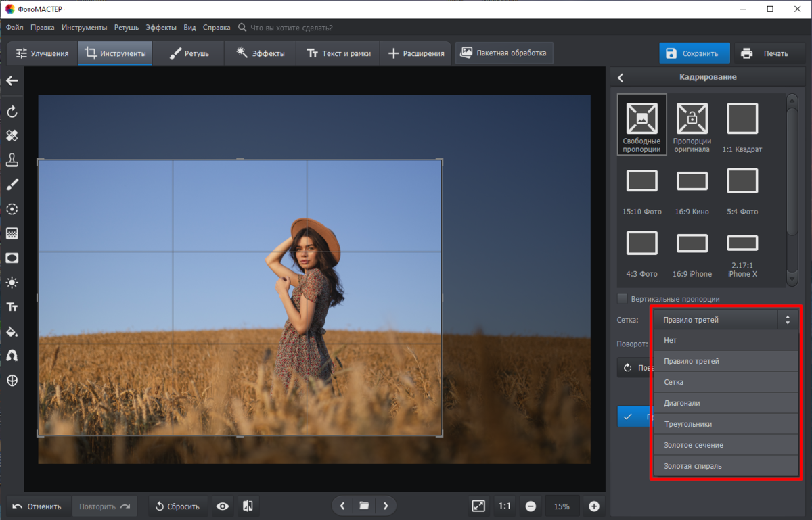Select Треугольники grid option
Viewport: 812px width, 520px height.
(725, 424)
